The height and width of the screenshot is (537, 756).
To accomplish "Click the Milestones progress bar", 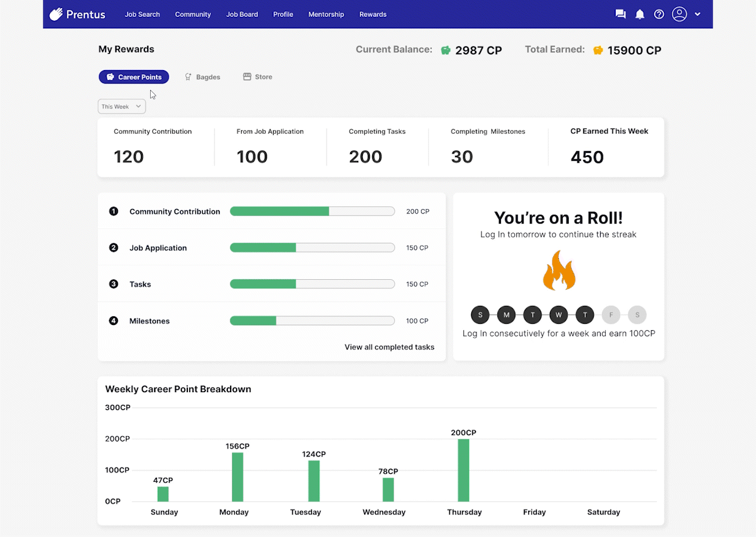I will (312, 320).
